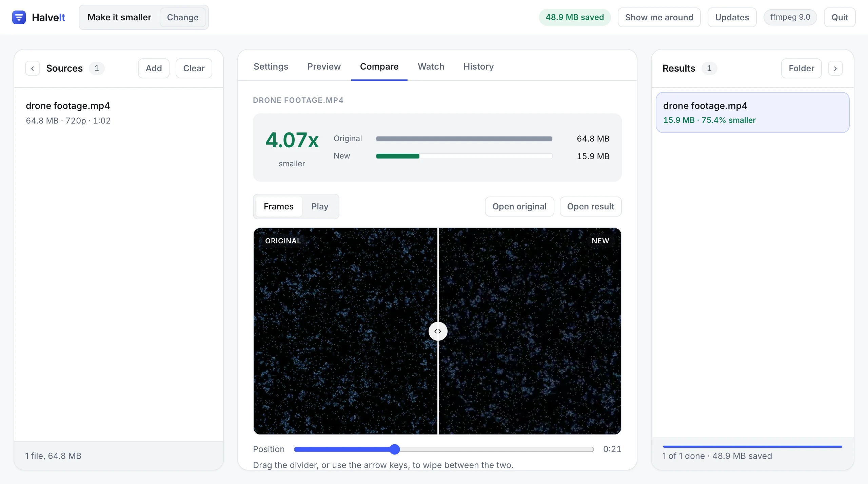Image resolution: width=868 pixels, height=484 pixels.
Task: Click the ORIGINAL side of the comparison frame
Action: point(345,331)
